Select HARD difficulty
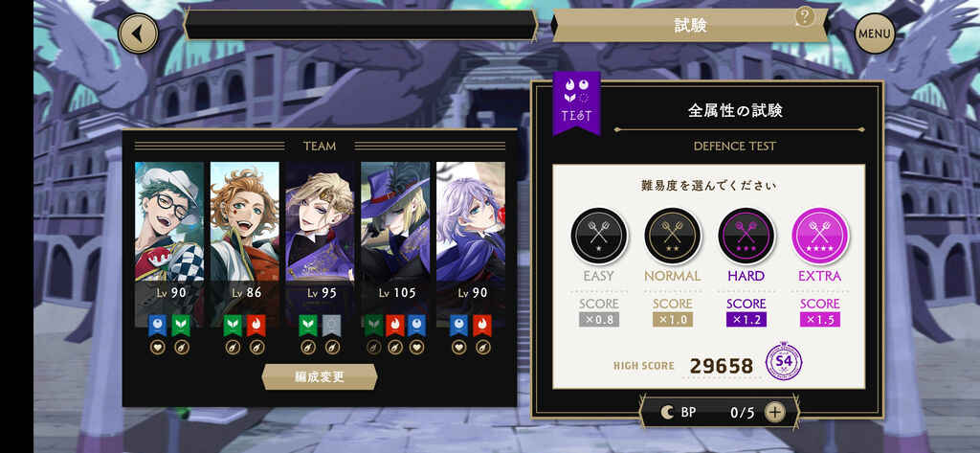This screenshot has width=980, height=453. (746, 236)
